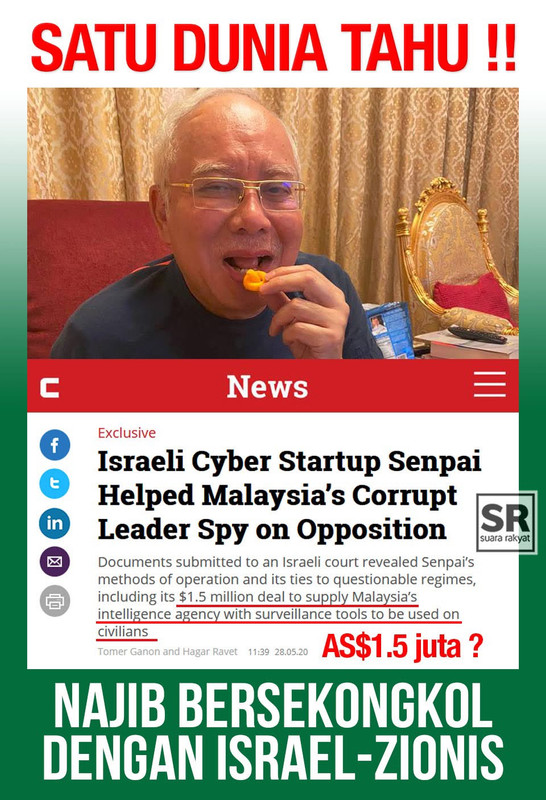The height and width of the screenshot is (800, 546).
Task: Click NAJIB BERSEKONGKOL white caption text
Action: [x=273, y=709]
